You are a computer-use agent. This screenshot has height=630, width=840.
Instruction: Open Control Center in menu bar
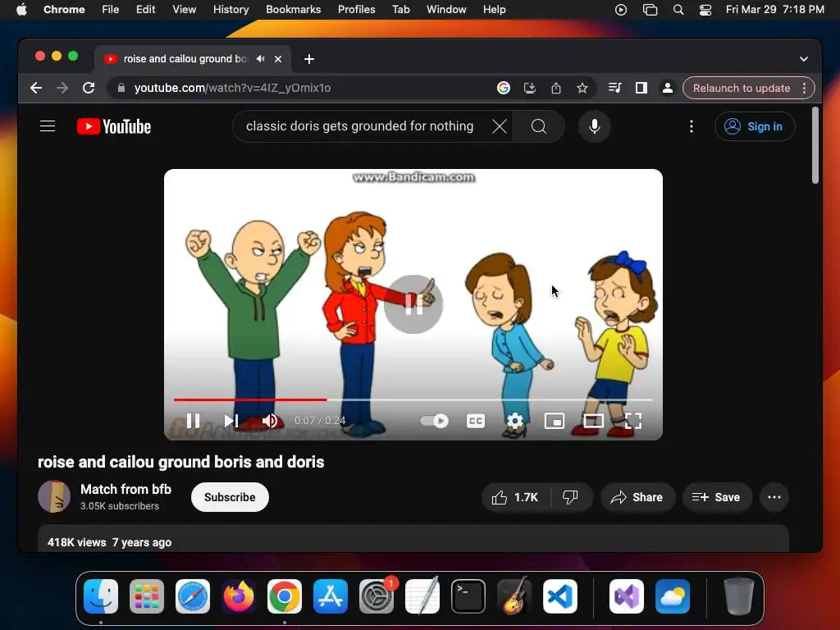pyautogui.click(x=705, y=10)
